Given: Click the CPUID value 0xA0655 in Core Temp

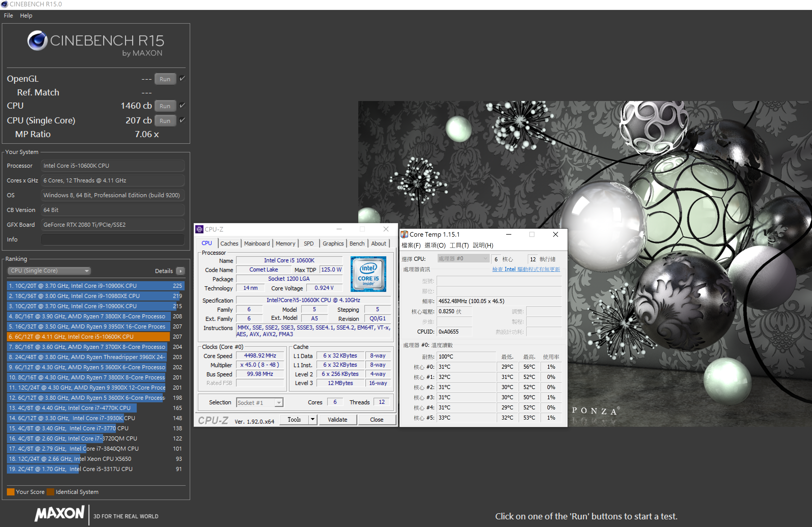Looking at the screenshot, I should point(455,332).
